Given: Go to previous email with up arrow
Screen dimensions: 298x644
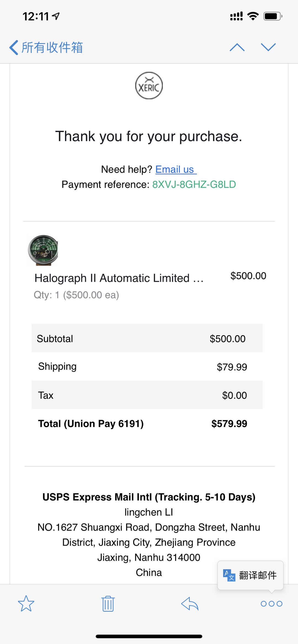Looking at the screenshot, I should pos(237,47).
